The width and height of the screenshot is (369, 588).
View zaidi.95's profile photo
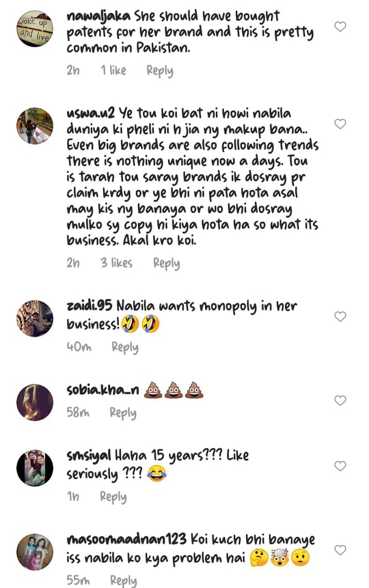(35, 318)
